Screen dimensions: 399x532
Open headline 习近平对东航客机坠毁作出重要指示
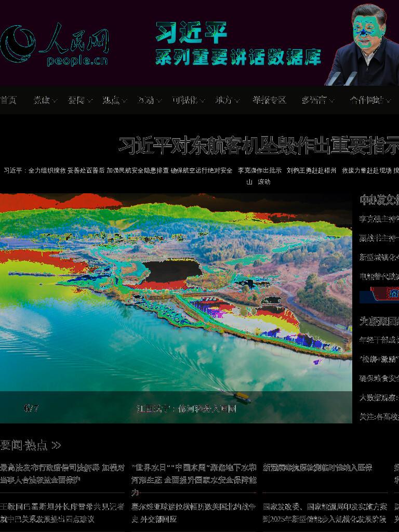(259, 145)
